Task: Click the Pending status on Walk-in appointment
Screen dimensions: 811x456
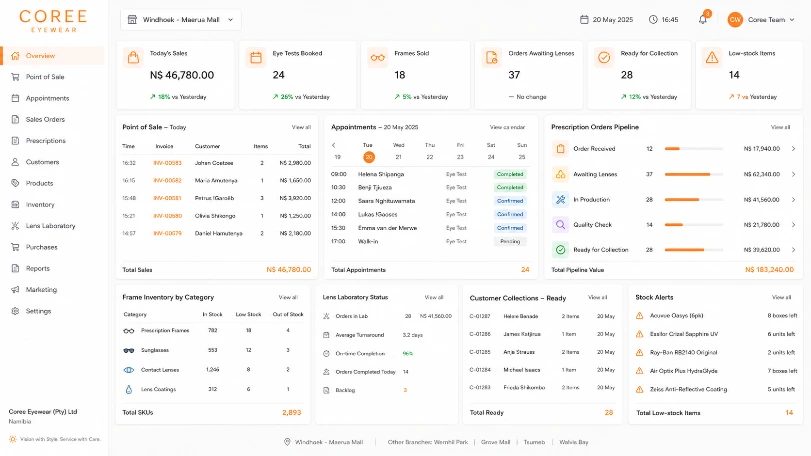Action: [x=510, y=241]
